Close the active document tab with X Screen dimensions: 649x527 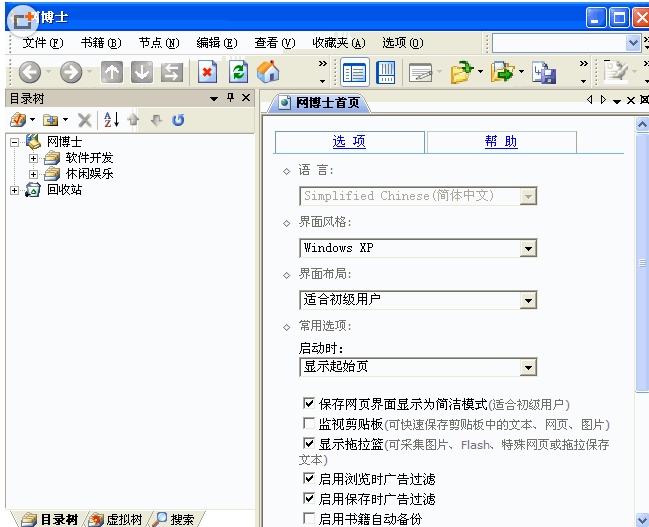tap(630, 100)
